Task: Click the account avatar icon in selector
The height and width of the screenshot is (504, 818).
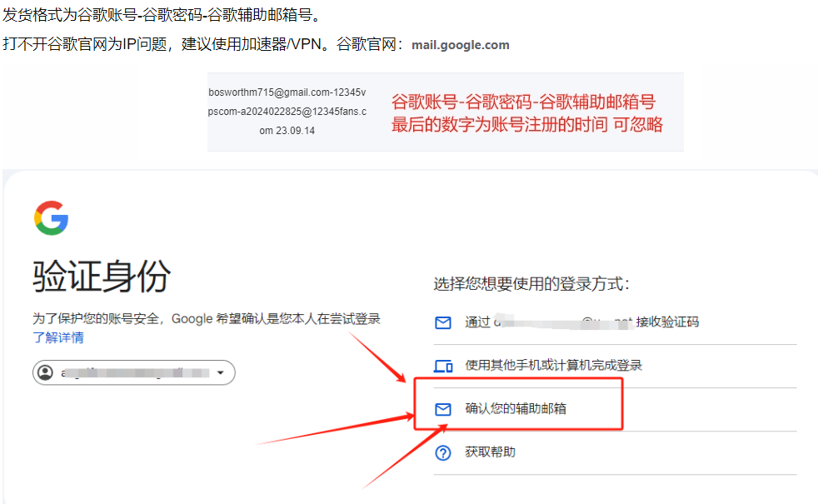Action: (46, 372)
